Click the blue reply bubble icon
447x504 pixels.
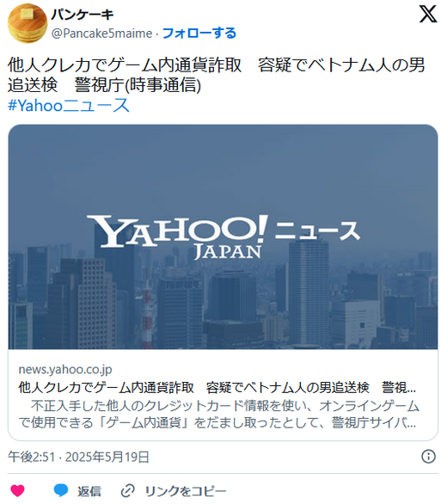[61, 490]
